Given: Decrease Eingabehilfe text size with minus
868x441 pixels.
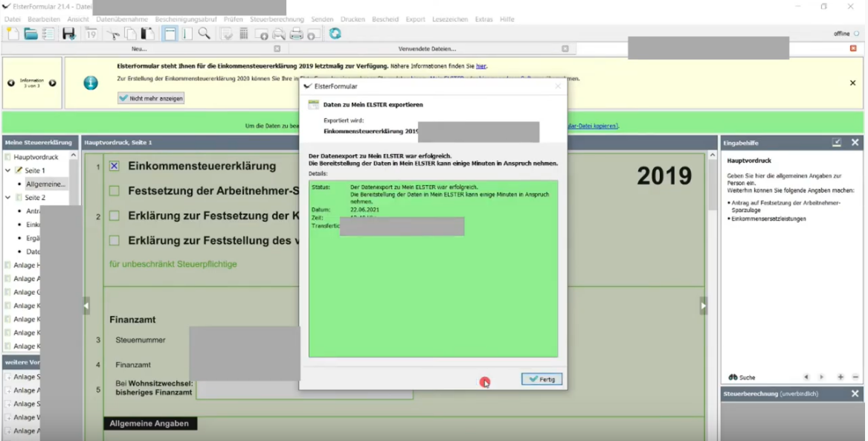Looking at the screenshot, I should pyautogui.click(x=856, y=377).
